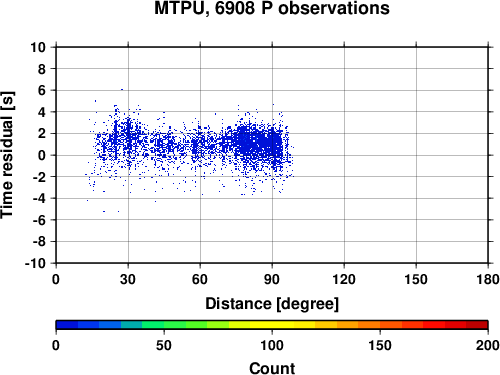Screen dimensions: 500x375
Task: Pick the orange segment of the colorbar
Action: [x=369, y=325]
